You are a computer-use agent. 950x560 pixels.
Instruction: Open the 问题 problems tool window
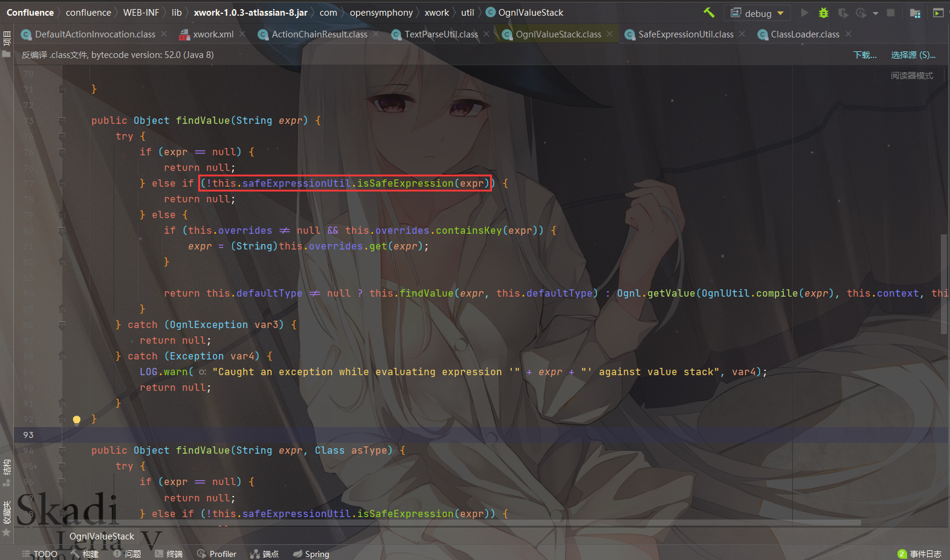tap(127, 554)
